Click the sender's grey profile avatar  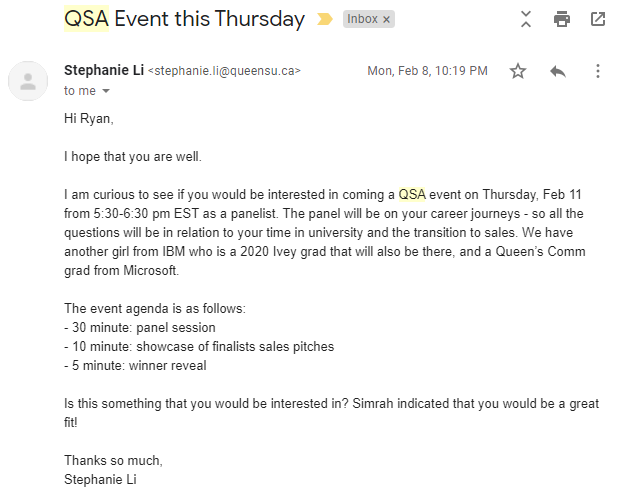28,81
